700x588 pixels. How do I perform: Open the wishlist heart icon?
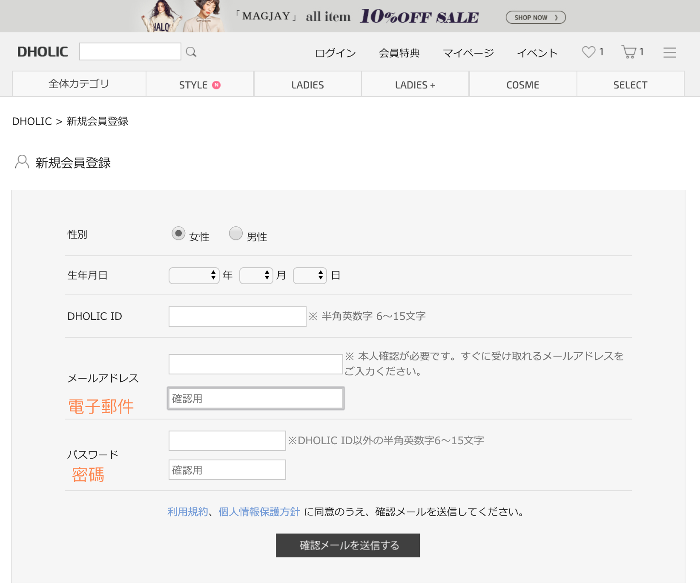(x=588, y=52)
